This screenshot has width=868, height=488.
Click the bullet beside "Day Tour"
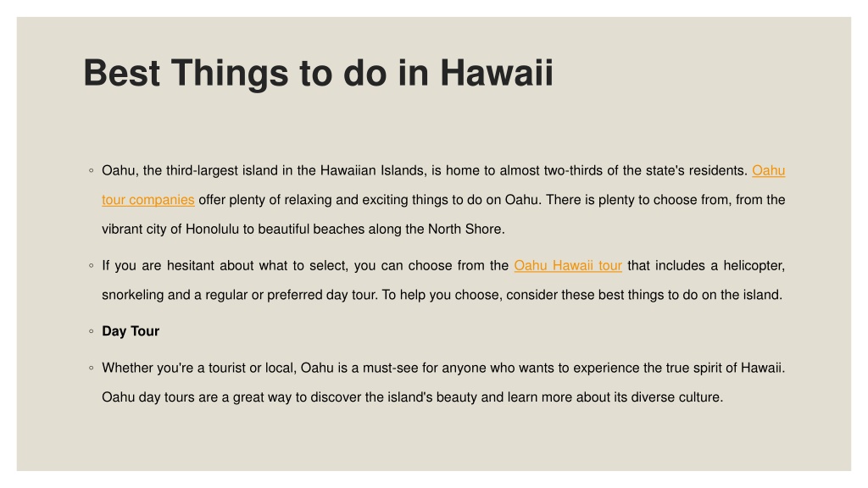92,331
